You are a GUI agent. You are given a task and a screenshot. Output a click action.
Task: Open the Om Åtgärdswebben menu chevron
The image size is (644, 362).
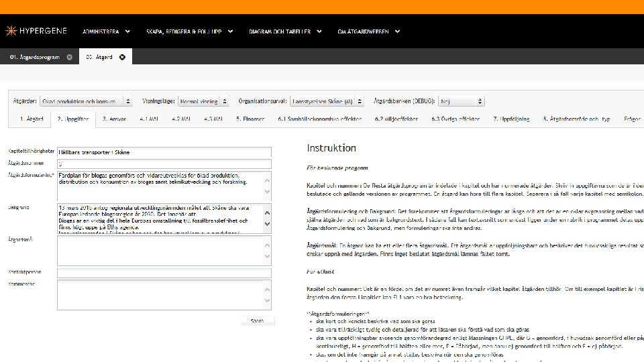397,32
